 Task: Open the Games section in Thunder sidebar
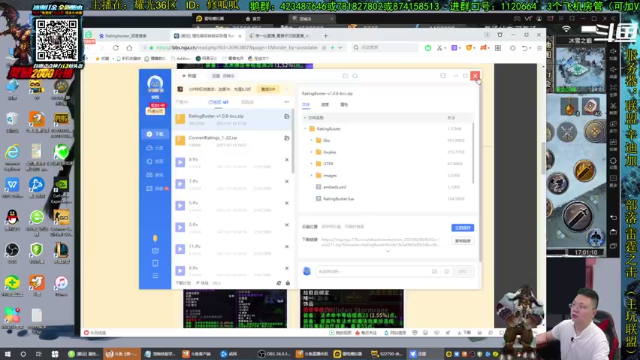point(155,175)
